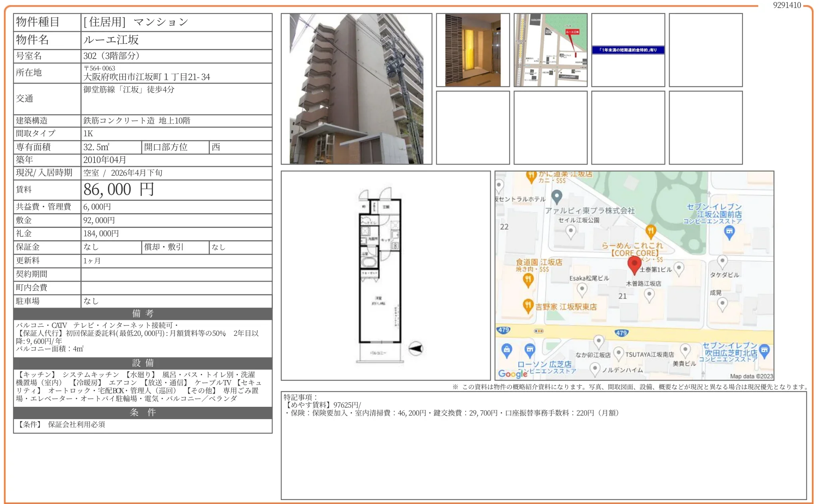The height and width of the screenshot is (504, 819).
Task: Click the 食道園 江坂店 restaurant pin
Action: pyautogui.click(x=528, y=280)
